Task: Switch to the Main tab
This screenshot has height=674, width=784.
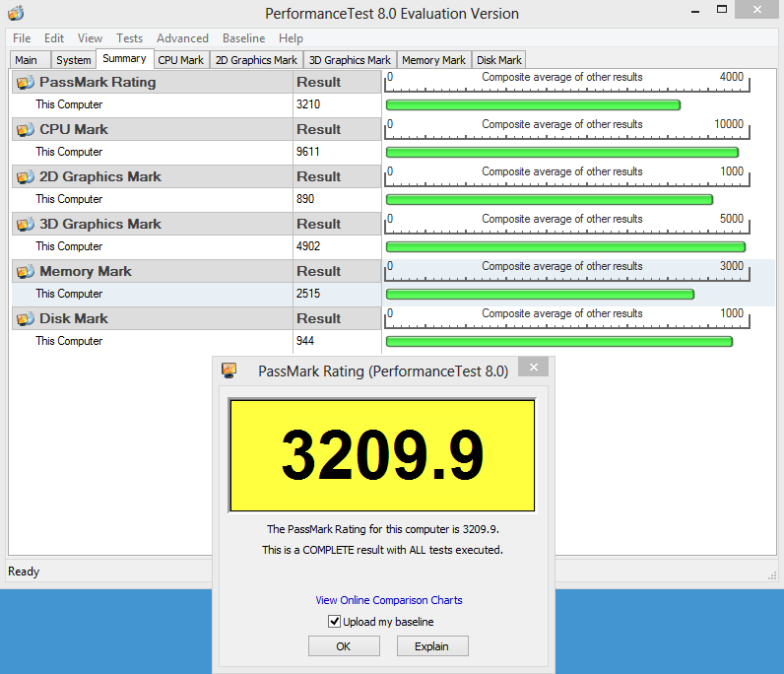Action: coord(30,60)
